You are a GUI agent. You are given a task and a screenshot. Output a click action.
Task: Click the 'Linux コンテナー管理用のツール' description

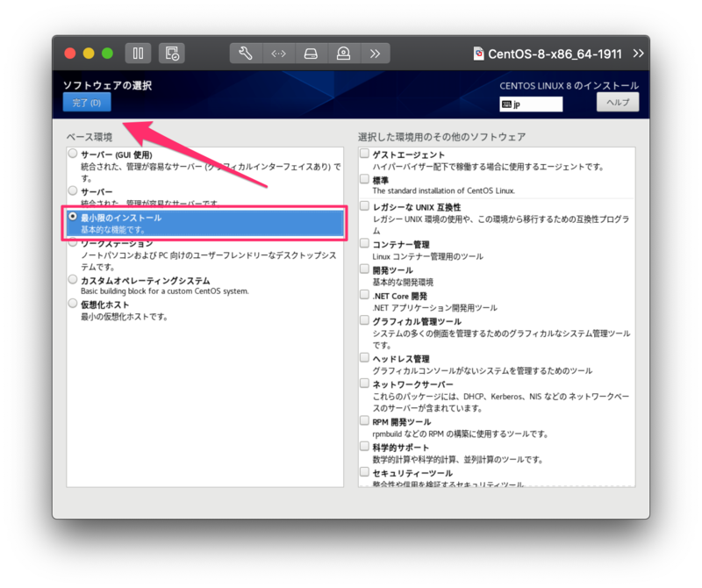point(428,256)
